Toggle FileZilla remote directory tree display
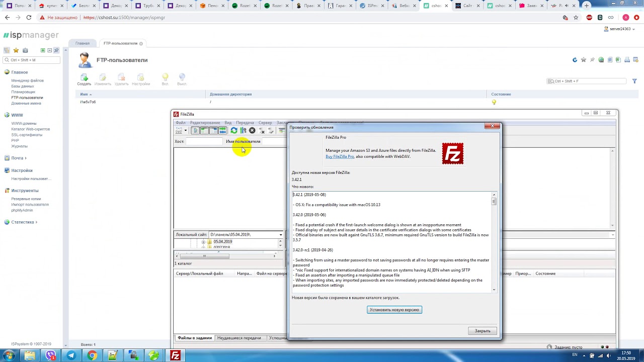This screenshot has width=644, height=362. tap(213, 130)
